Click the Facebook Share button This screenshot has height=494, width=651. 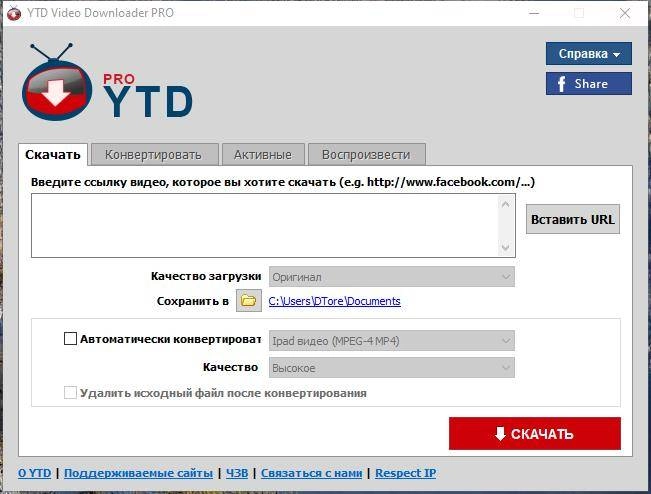click(588, 83)
